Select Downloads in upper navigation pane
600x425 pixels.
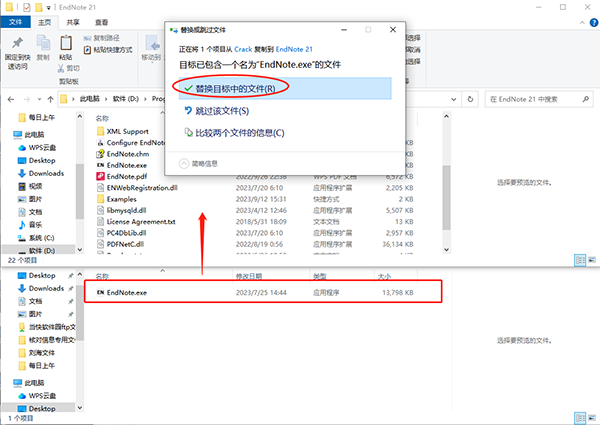(41, 173)
